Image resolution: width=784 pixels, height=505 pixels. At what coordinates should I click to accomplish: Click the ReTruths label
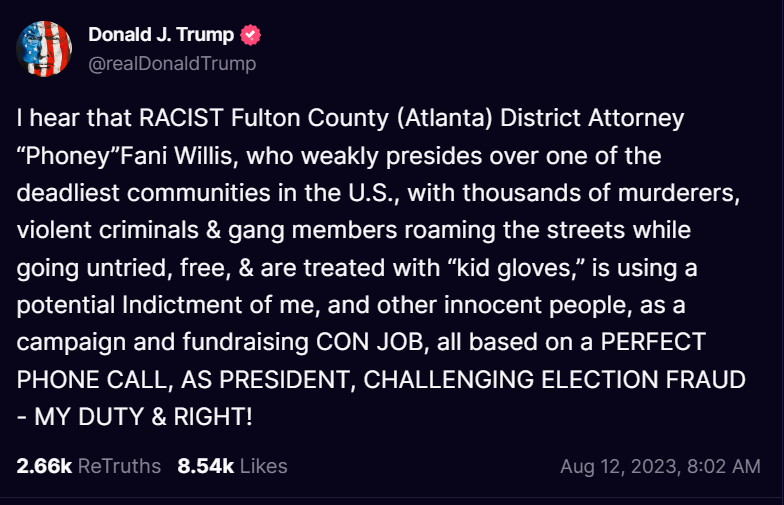pos(119,466)
